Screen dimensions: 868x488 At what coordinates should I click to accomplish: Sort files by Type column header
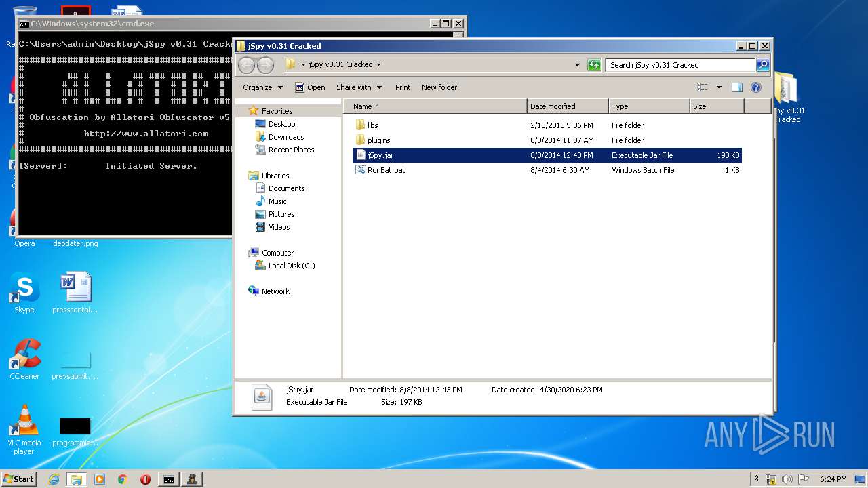click(x=649, y=106)
